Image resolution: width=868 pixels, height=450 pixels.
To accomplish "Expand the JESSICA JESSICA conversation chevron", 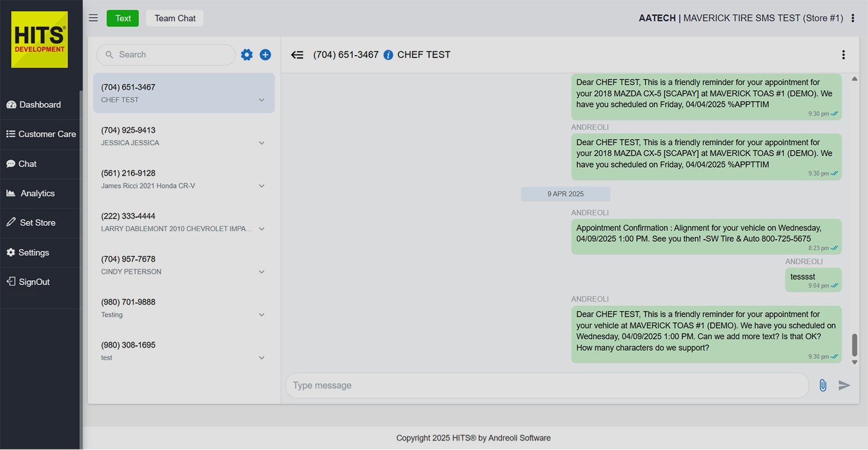I will click(261, 143).
